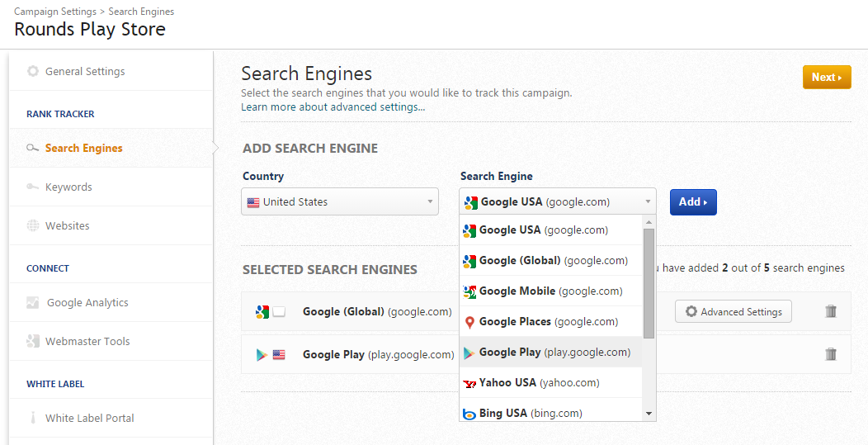This screenshot has height=445, width=868.
Task: Open Advanced Settings for Google (Global)
Action: click(733, 311)
